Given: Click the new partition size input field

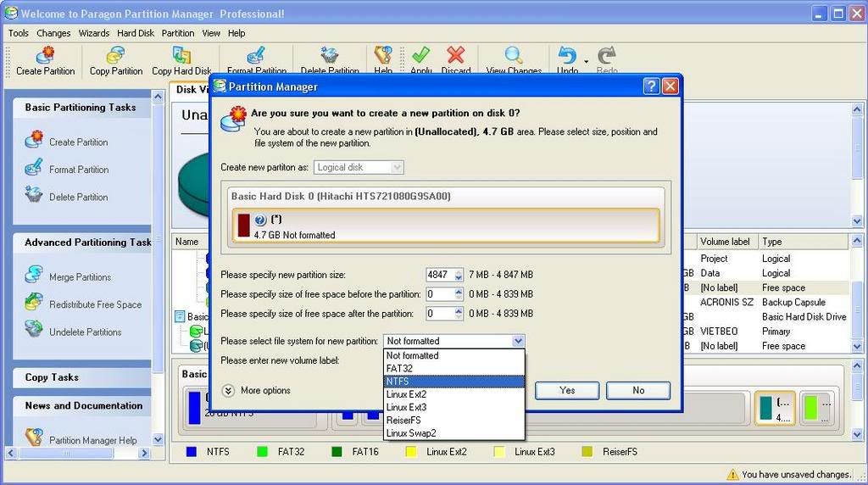Looking at the screenshot, I should click(439, 275).
